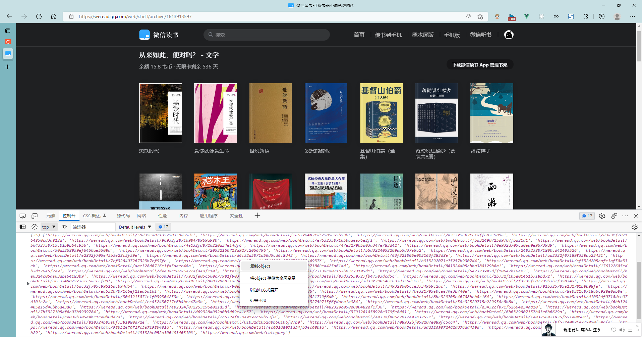Screen dimensions: 644x337
Task: Open the Extensions puzzle piece menu
Action: (586, 16)
